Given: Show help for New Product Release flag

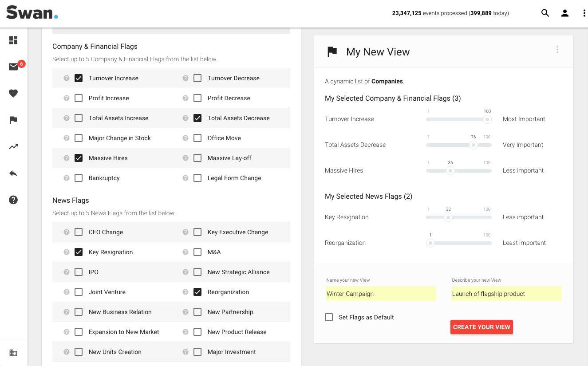Looking at the screenshot, I should coord(185,332).
